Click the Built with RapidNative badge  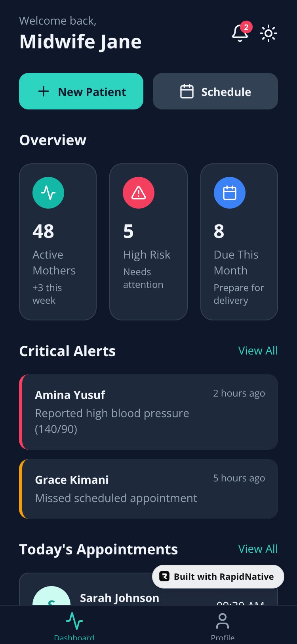click(218, 577)
